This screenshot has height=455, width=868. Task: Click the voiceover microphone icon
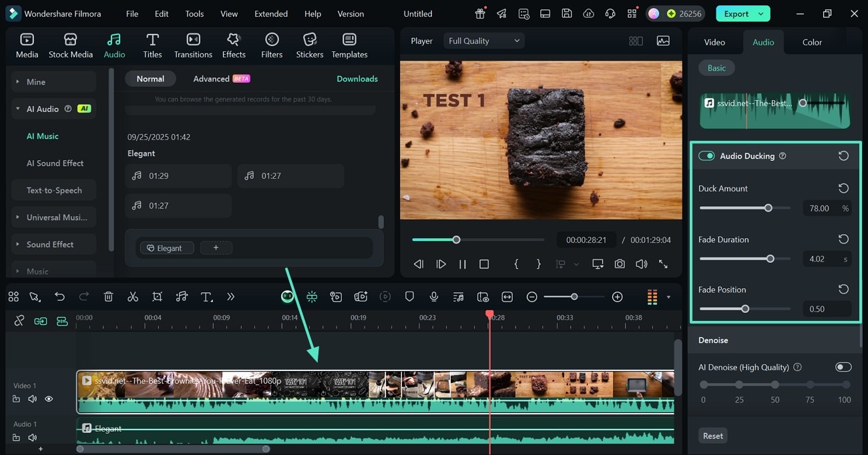tap(434, 297)
